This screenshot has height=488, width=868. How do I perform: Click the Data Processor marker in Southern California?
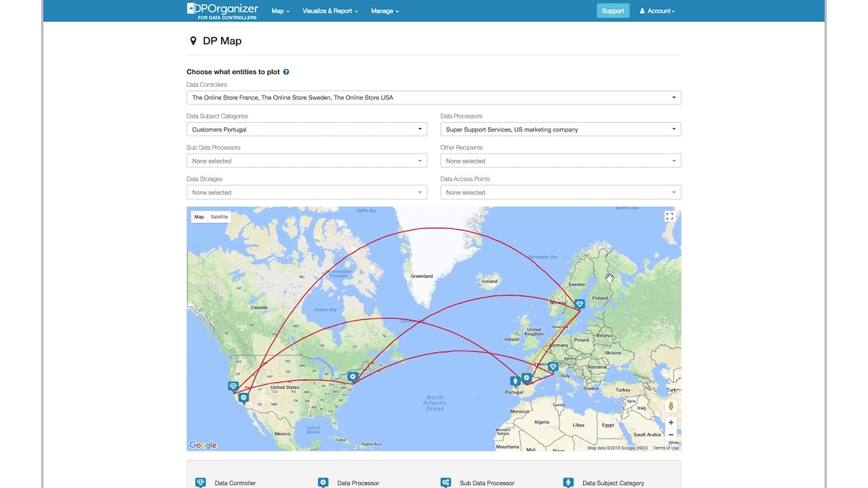point(243,398)
